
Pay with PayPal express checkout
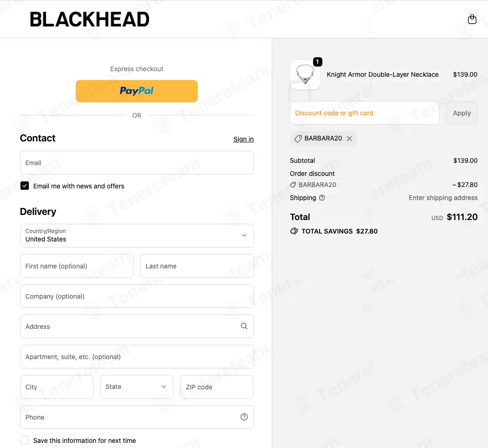[x=137, y=91]
